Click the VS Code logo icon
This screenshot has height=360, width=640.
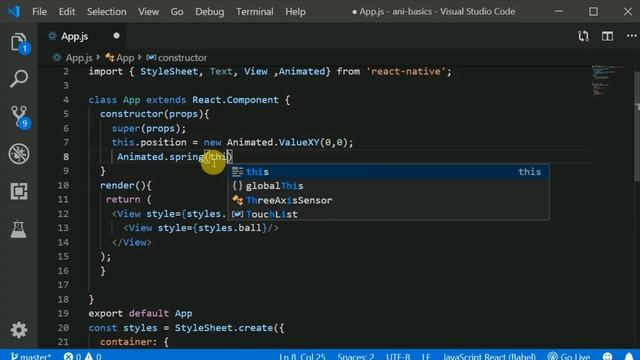14,11
